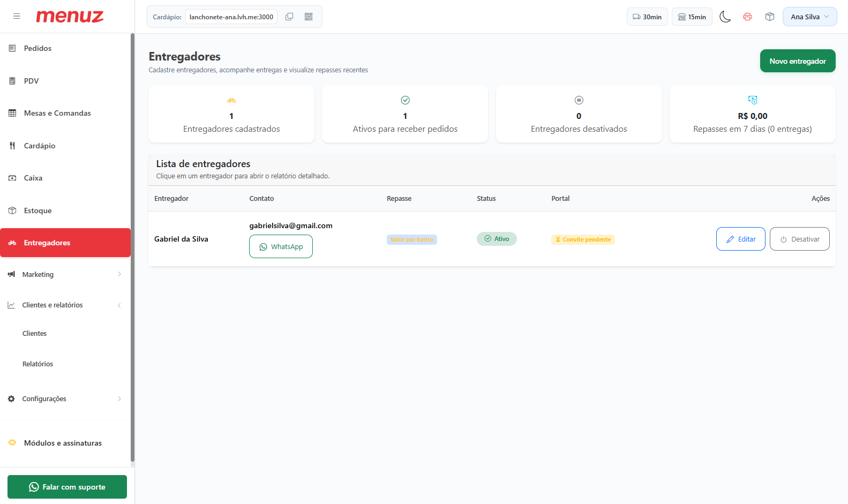Click the Contato column header
The width and height of the screenshot is (848, 504).
click(261, 198)
